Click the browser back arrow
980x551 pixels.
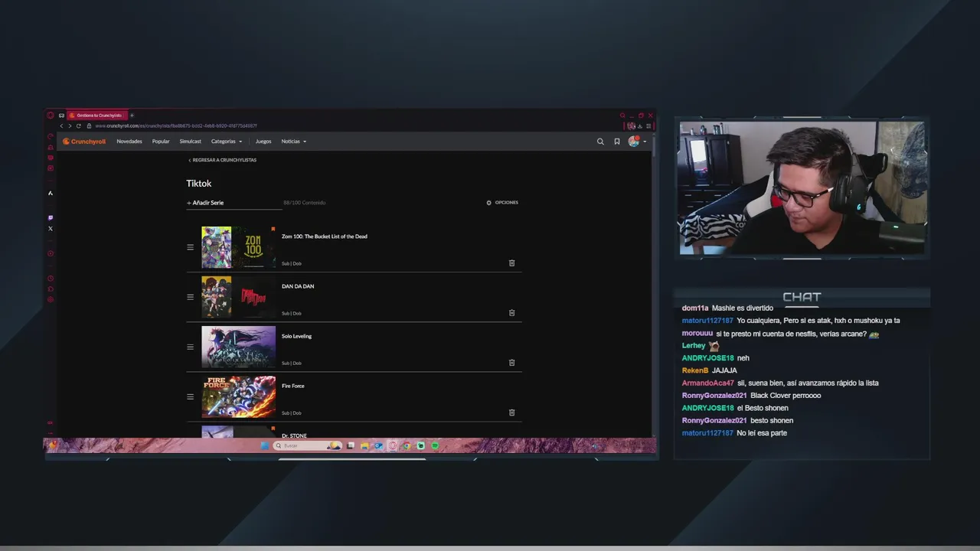pyautogui.click(x=61, y=126)
